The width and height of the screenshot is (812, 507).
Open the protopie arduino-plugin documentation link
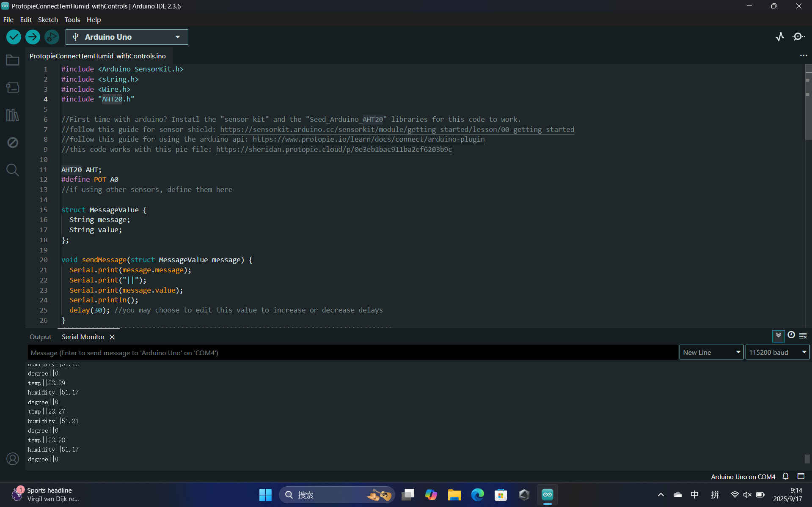[369, 139]
